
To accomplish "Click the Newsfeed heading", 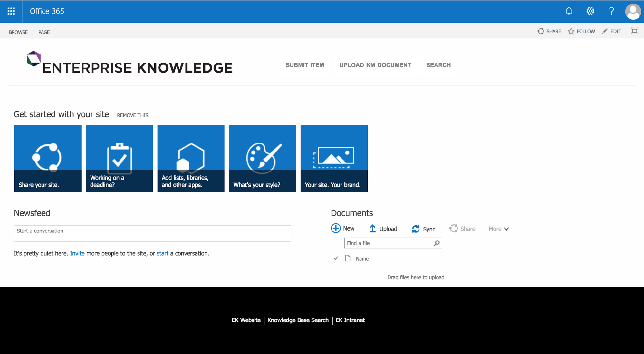I will (32, 213).
